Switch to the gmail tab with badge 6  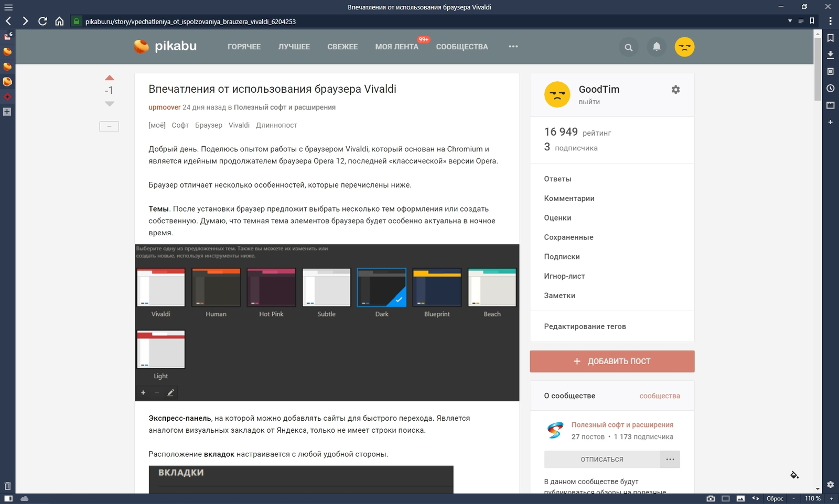tap(7, 36)
